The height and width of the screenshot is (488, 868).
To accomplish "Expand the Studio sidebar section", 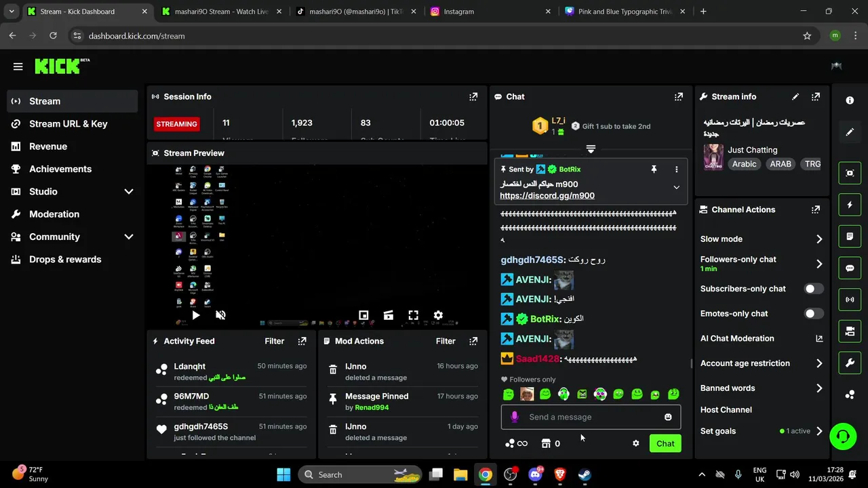I will [129, 192].
